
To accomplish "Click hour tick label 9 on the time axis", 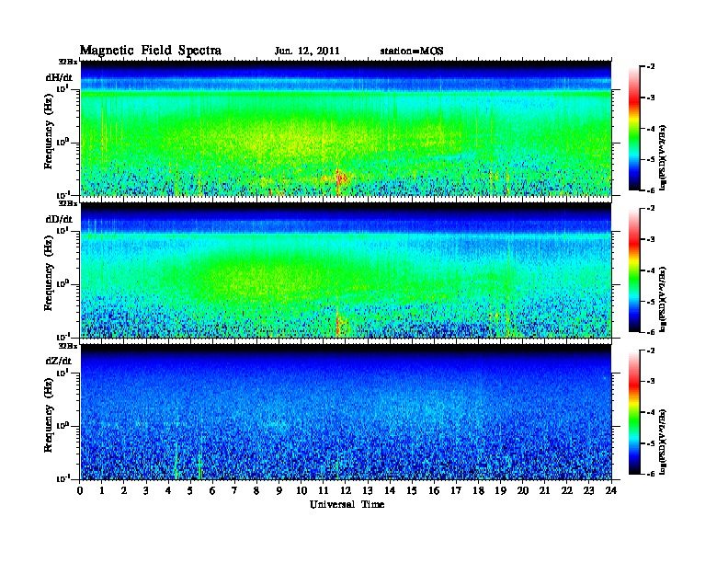I will click(279, 491).
